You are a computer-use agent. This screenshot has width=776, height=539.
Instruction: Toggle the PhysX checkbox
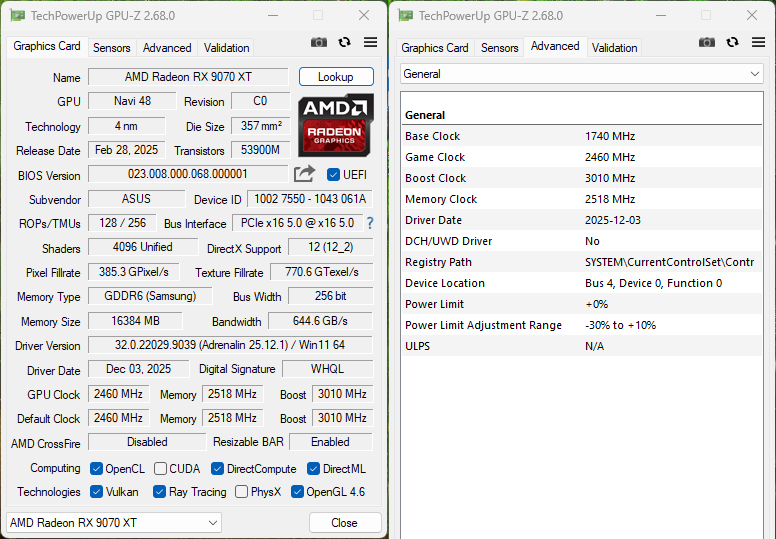242,491
